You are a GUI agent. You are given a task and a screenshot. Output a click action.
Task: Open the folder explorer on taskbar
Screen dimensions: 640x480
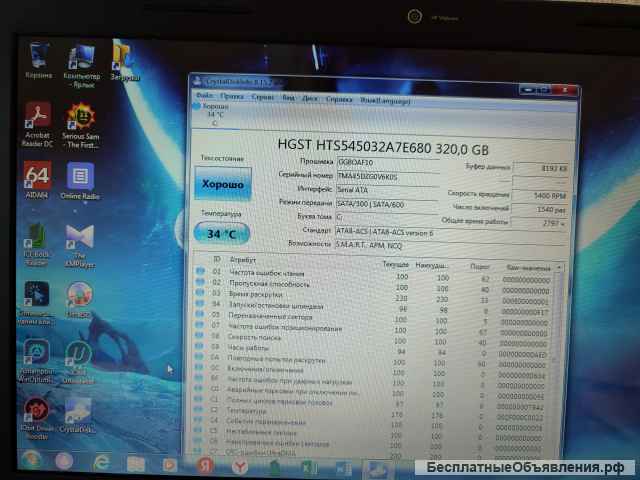tap(135, 463)
